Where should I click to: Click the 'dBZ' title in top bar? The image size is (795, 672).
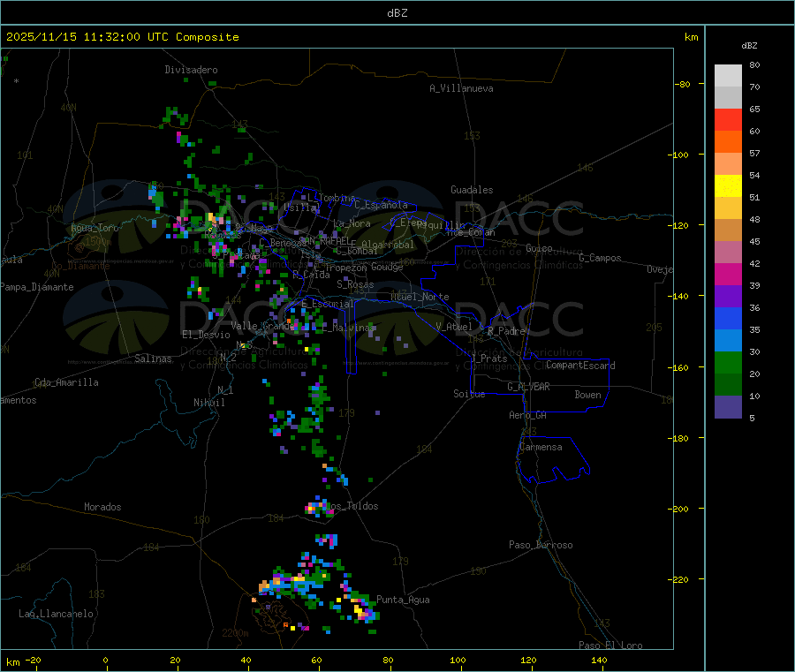tap(397, 13)
